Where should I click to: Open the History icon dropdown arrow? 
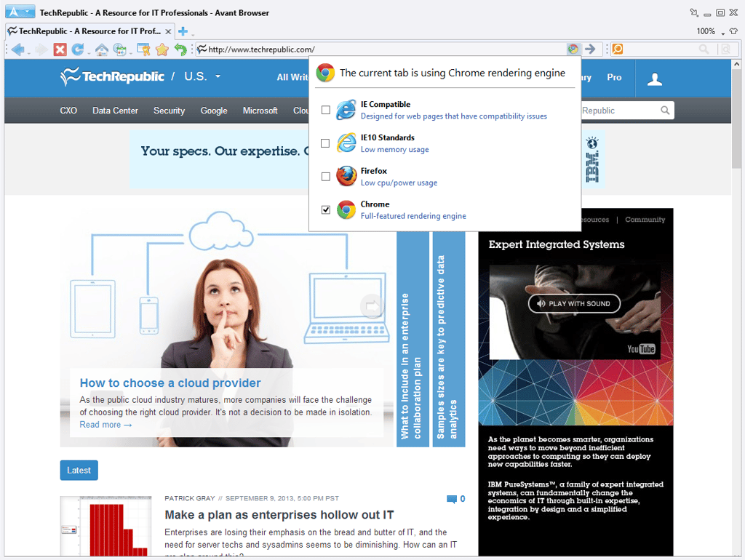(130, 52)
